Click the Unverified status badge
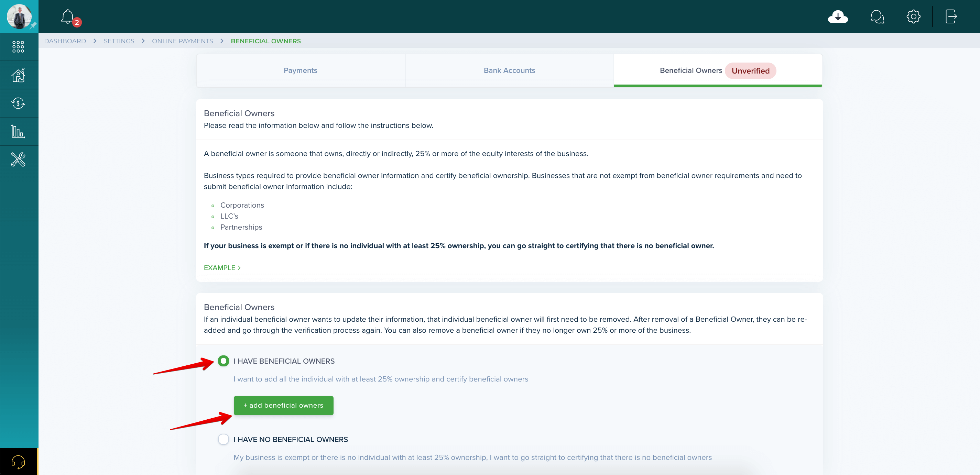Screen dimensions: 980x475 (750, 71)
